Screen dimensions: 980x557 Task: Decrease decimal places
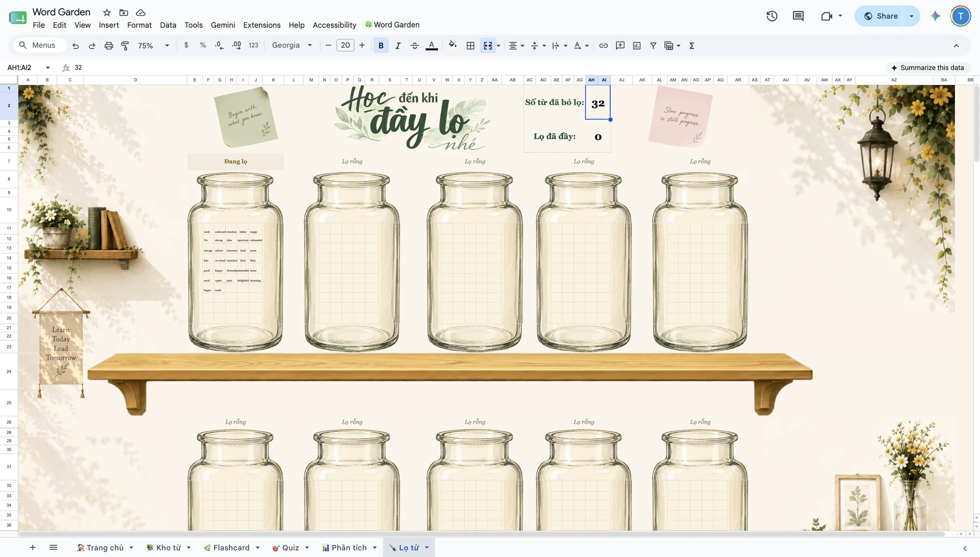(220, 45)
